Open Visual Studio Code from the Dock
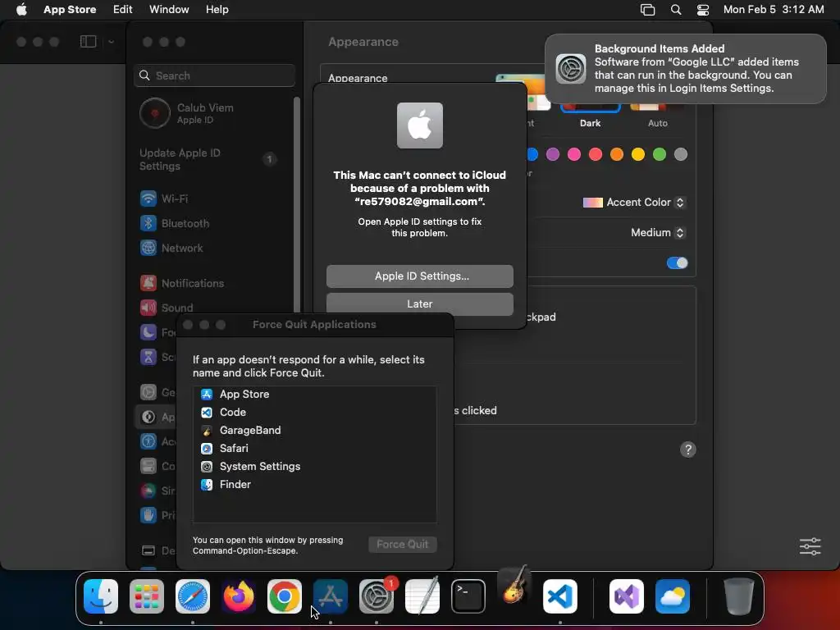This screenshot has height=630, width=840. pyautogui.click(x=560, y=596)
